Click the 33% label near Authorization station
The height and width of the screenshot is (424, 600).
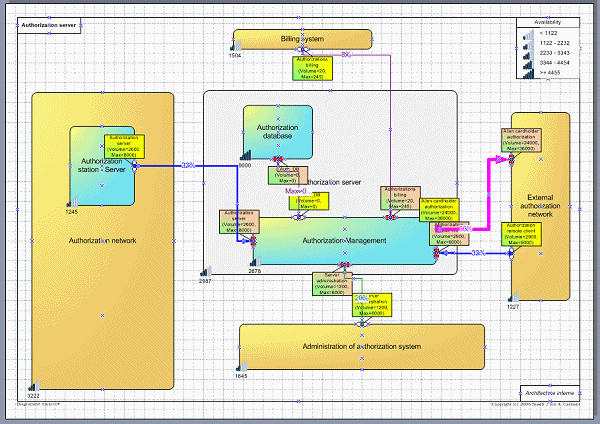click(x=188, y=166)
